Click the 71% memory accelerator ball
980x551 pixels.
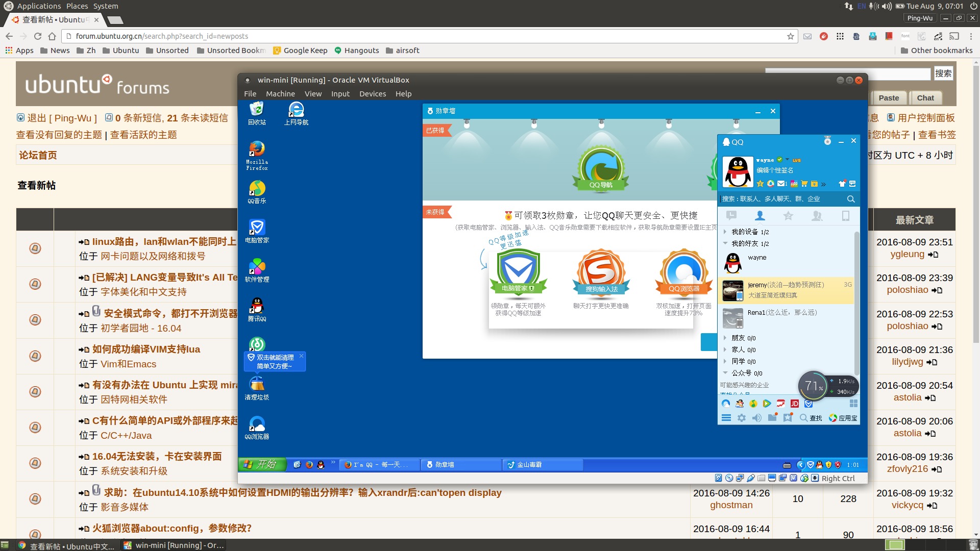pyautogui.click(x=813, y=386)
